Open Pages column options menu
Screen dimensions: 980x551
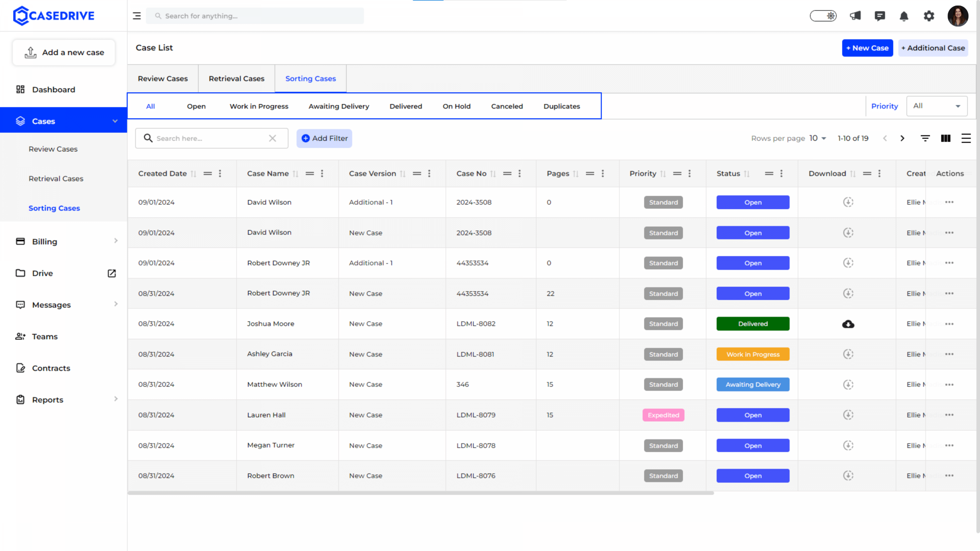pos(602,173)
